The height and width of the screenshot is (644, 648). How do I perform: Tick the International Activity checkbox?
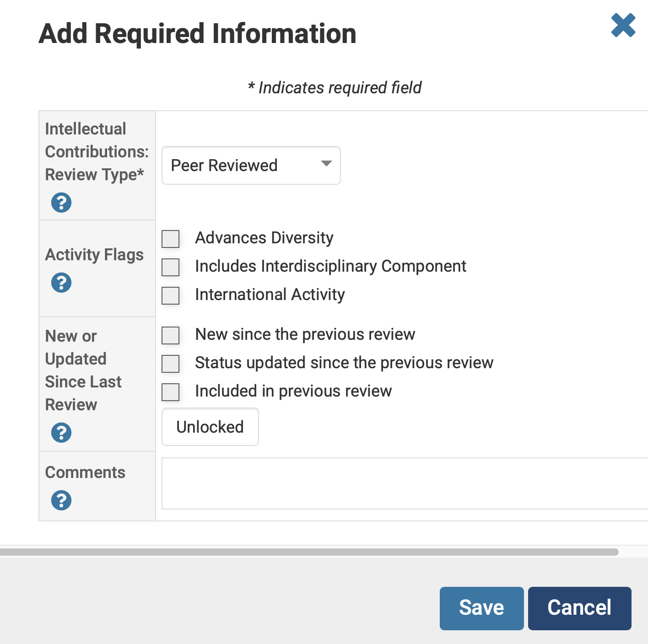[171, 295]
